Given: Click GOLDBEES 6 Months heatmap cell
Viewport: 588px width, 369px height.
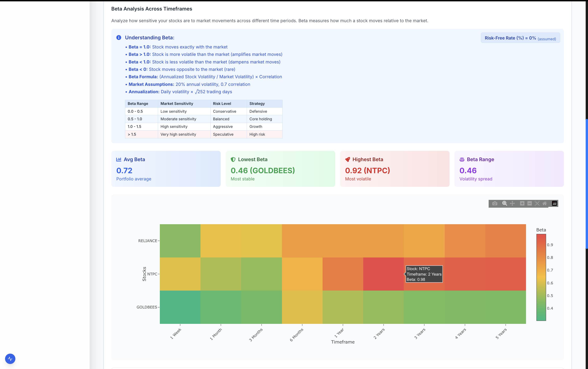Looking at the screenshot, I should [x=302, y=307].
